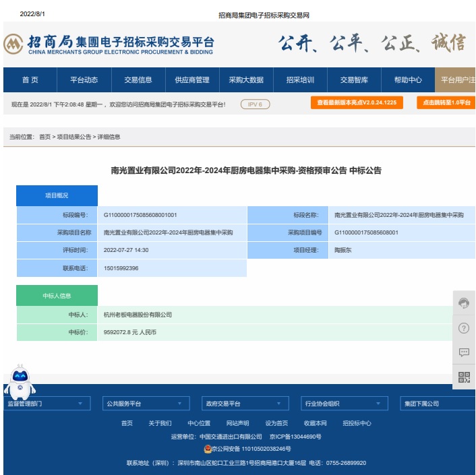The height and width of the screenshot is (475, 476).
Task: Click the 标段编号 value G1100000175085608001001
Action: coord(140,215)
